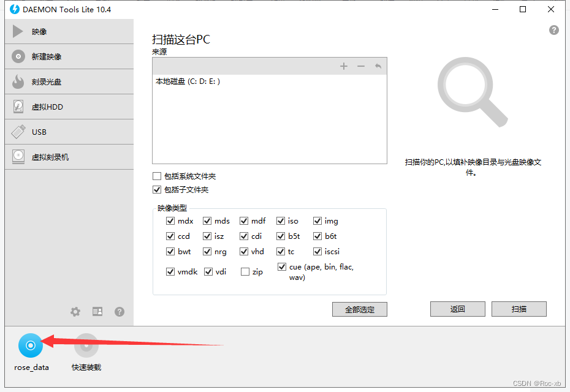Toggle the bwt image type checkbox
Viewport: 570px width, 392px height.
point(170,251)
